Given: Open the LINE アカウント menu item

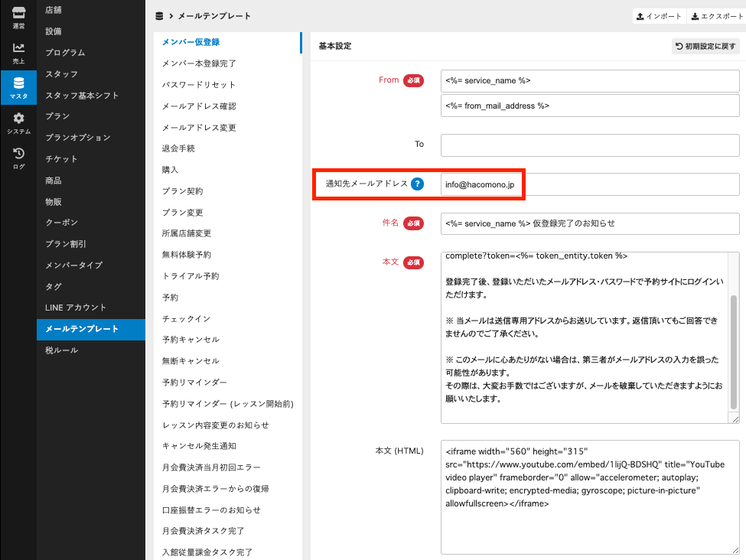Looking at the screenshot, I should click(76, 308).
